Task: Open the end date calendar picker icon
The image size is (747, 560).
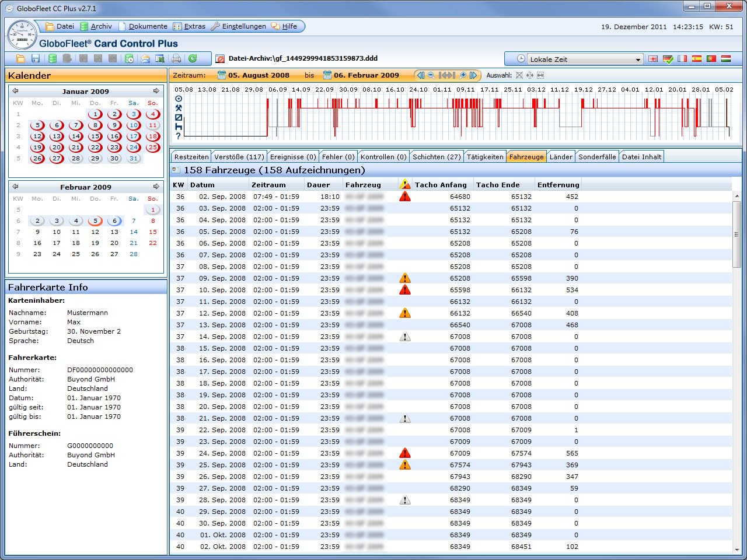Action: pyautogui.click(x=327, y=75)
